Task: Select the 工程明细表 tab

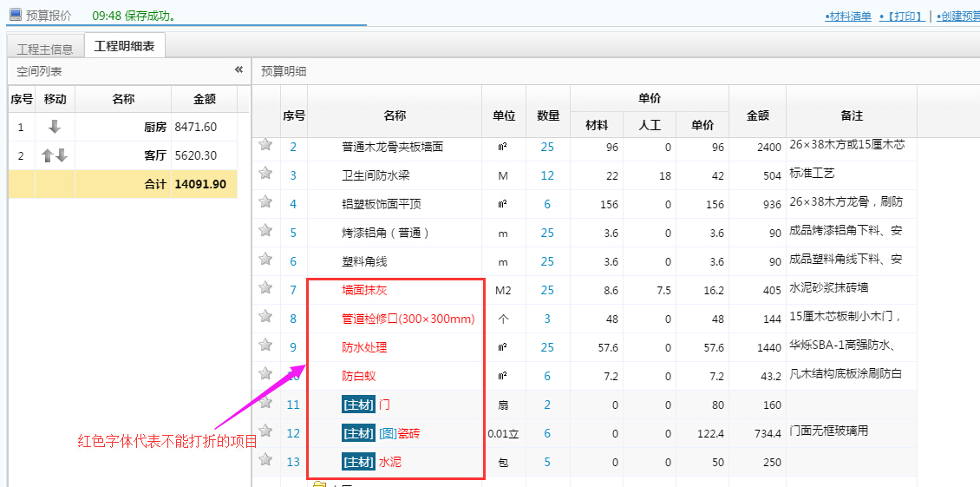Action: pos(124,47)
